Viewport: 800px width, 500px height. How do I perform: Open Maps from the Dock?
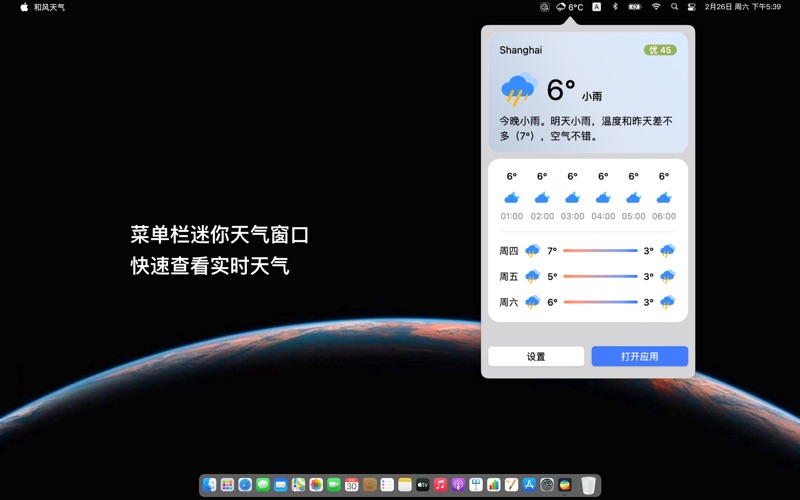(x=298, y=485)
